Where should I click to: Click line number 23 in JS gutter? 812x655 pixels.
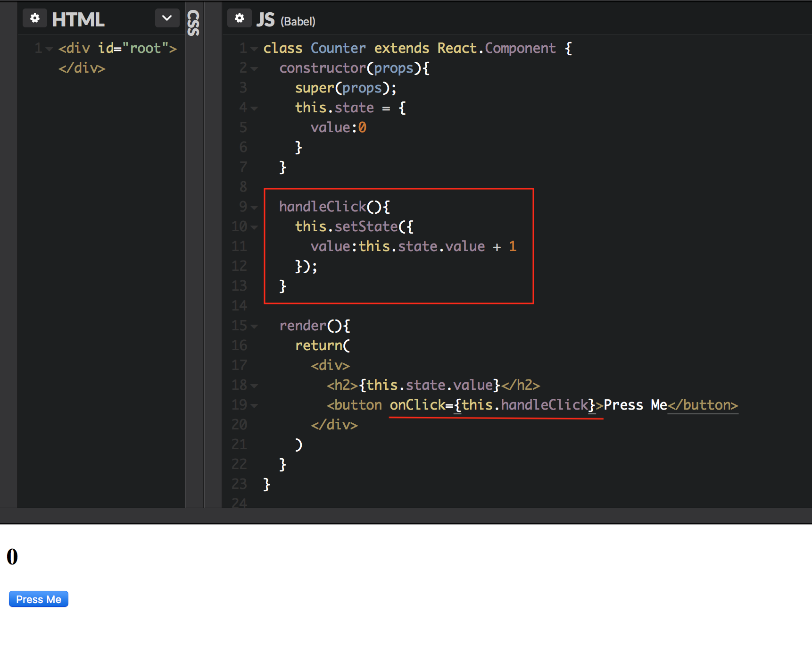pyautogui.click(x=239, y=484)
